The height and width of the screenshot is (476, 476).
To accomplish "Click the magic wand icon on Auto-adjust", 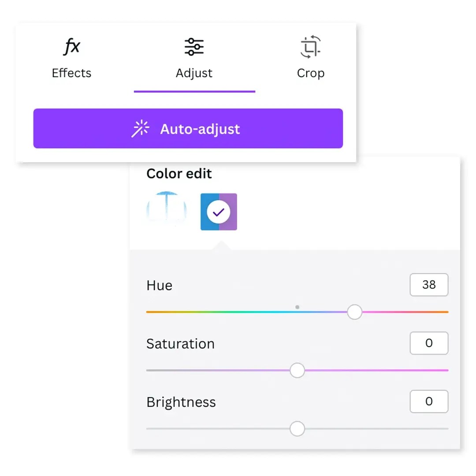I will point(141,129).
